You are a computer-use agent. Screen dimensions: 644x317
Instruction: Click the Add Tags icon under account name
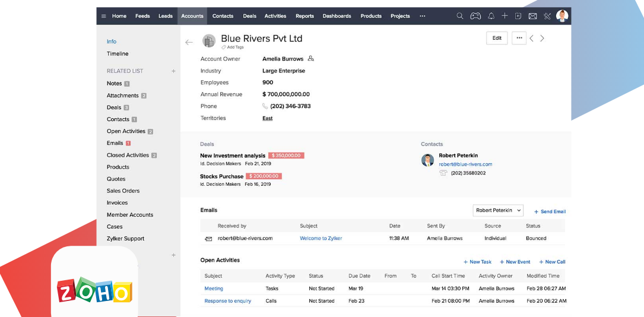(x=224, y=47)
